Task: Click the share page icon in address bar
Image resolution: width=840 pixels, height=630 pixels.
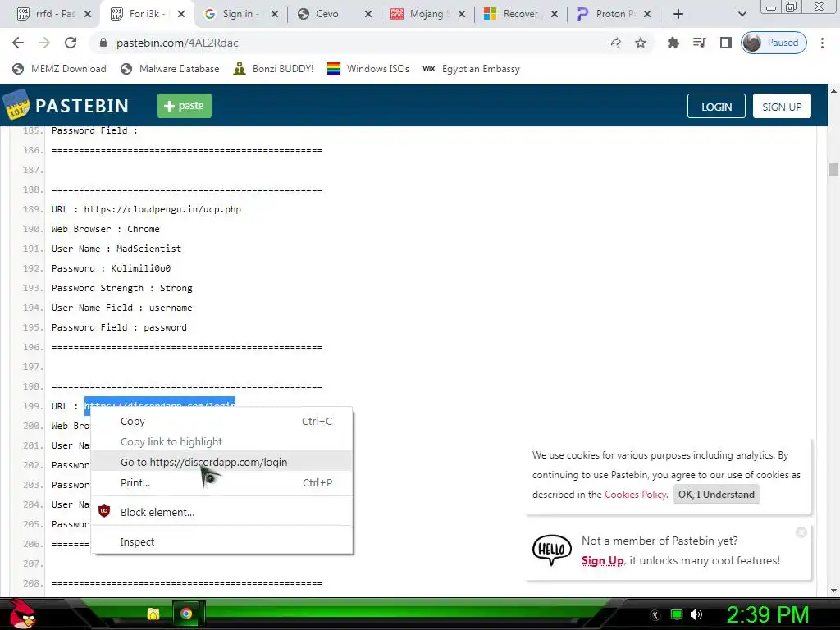Action: [x=614, y=43]
